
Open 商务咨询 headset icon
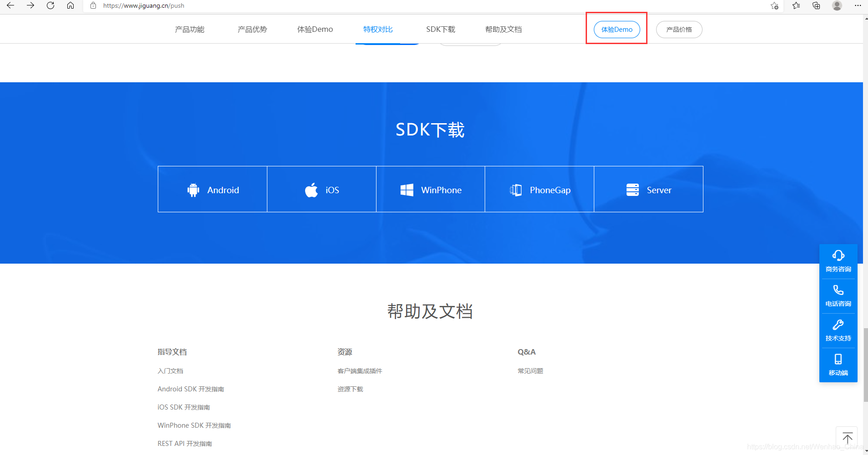click(838, 255)
